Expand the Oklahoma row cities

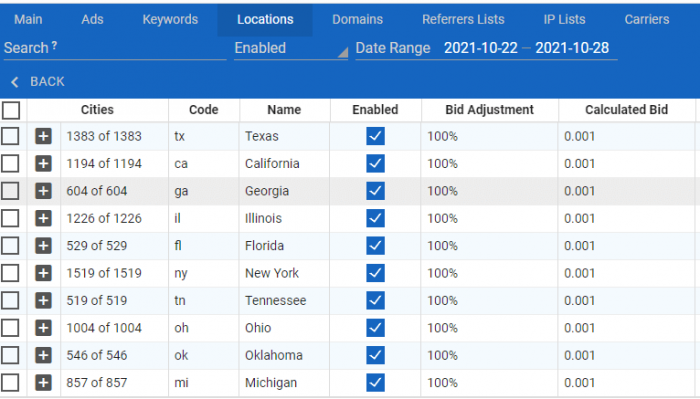pyautogui.click(x=43, y=355)
